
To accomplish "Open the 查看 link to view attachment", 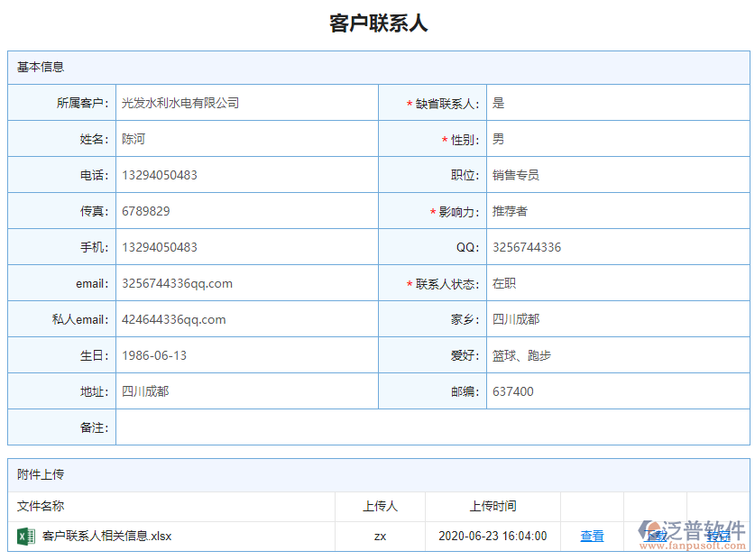I will click(592, 535).
